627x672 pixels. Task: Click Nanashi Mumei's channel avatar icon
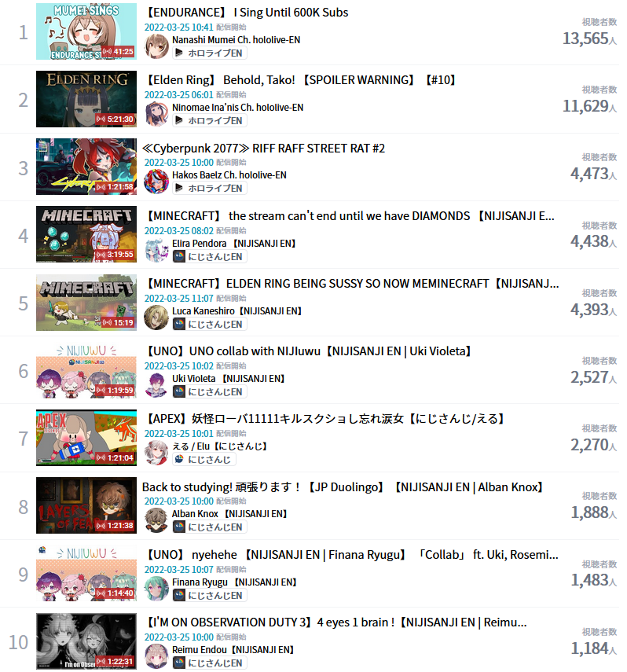pyautogui.click(x=156, y=46)
